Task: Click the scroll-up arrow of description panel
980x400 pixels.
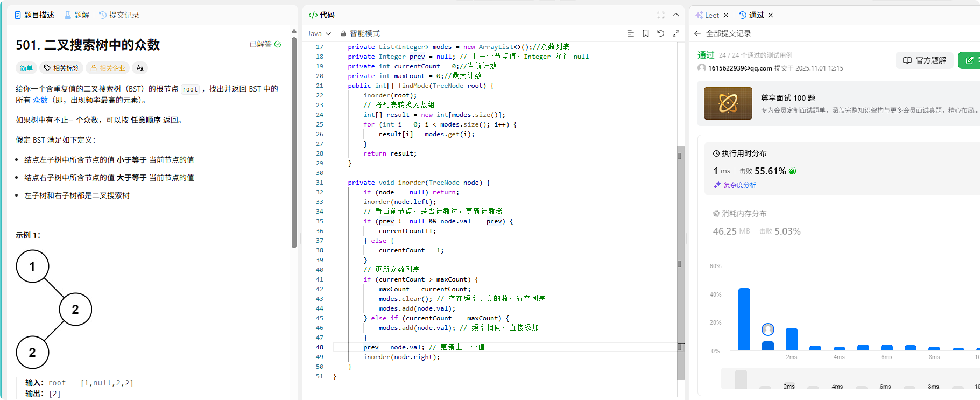Action: pos(294,31)
